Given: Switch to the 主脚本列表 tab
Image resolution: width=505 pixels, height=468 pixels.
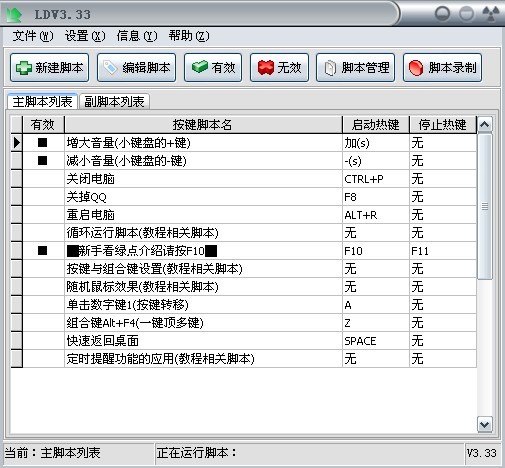Looking at the screenshot, I should [x=42, y=101].
